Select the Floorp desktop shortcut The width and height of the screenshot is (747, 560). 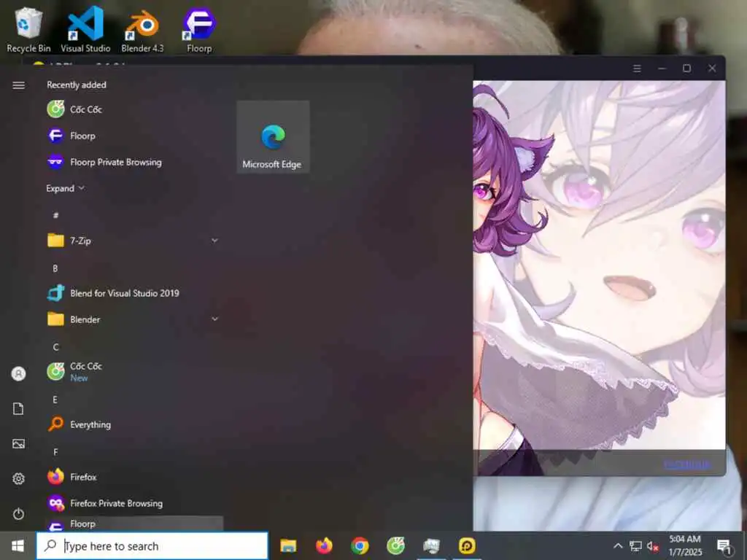point(199,29)
